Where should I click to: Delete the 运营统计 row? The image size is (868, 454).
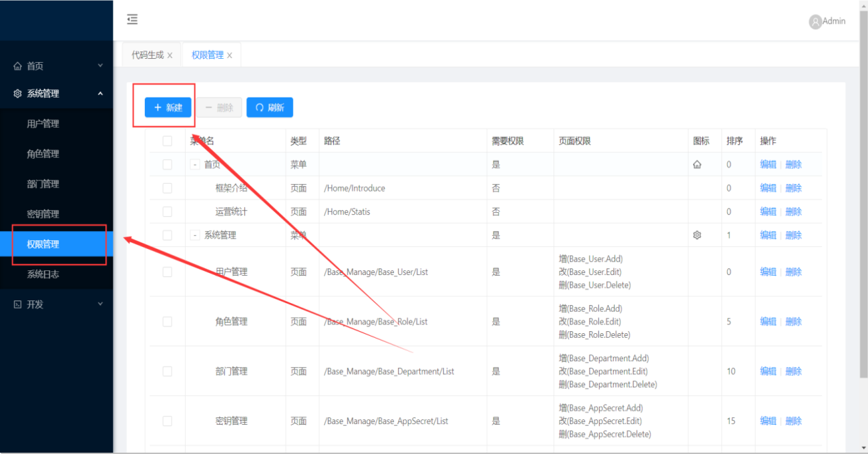coord(793,212)
